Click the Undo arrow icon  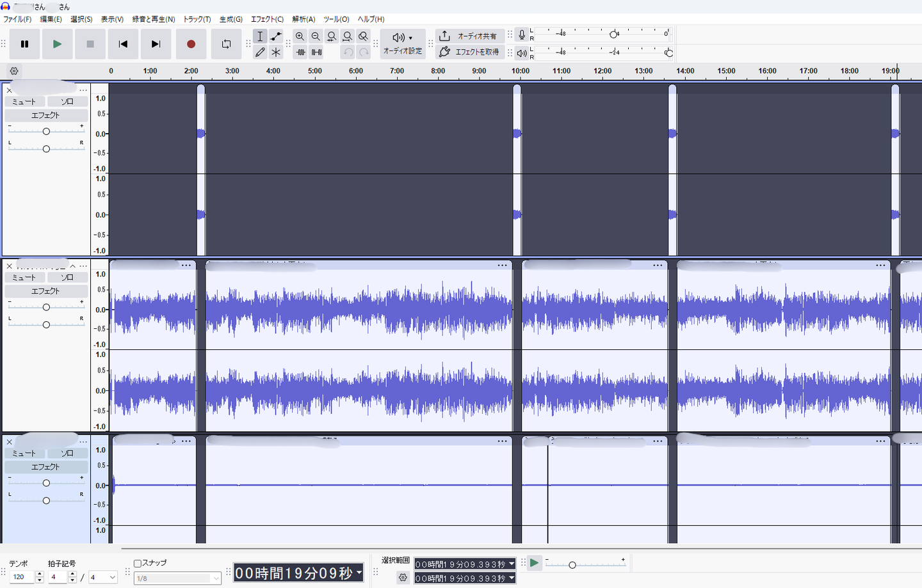[348, 52]
